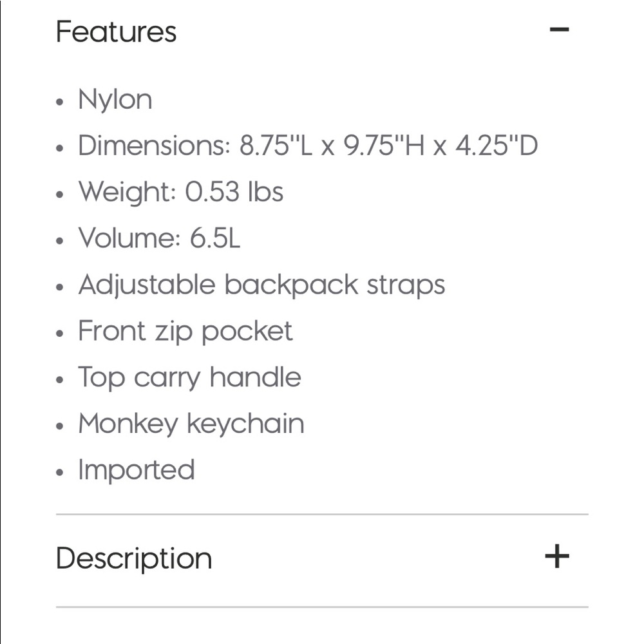Select the Nylon bullet item

tap(115, 100)
